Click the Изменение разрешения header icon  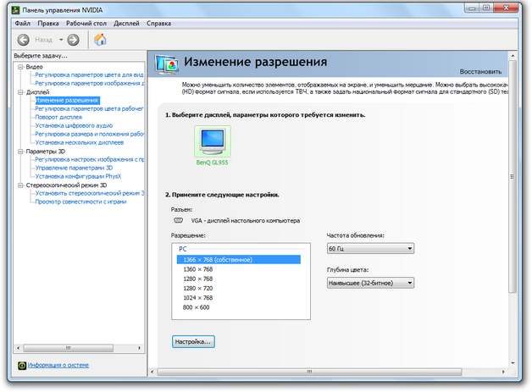[x=167, y=64]
